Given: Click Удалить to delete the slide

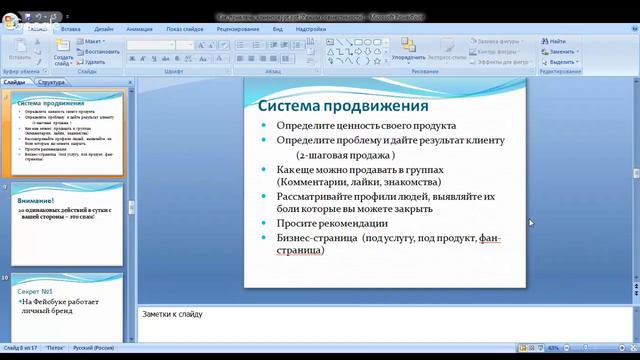Looking at the screenshot, I should [91, 62].
